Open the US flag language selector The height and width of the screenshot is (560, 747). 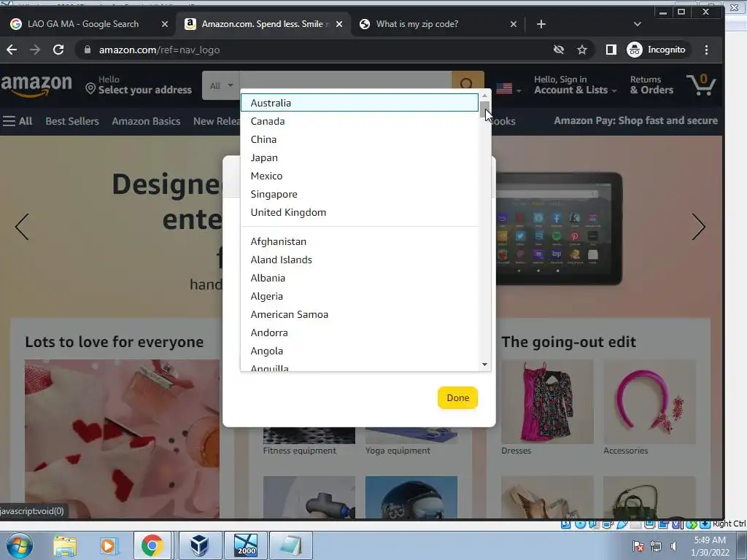point(508,88)
